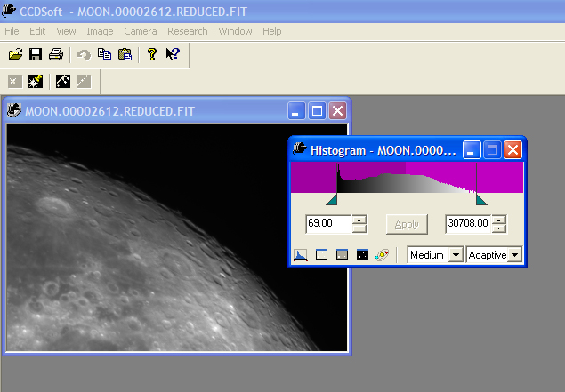Save the image with the floppy disk icon
The image size is (565, 392).
pos(36,54)
